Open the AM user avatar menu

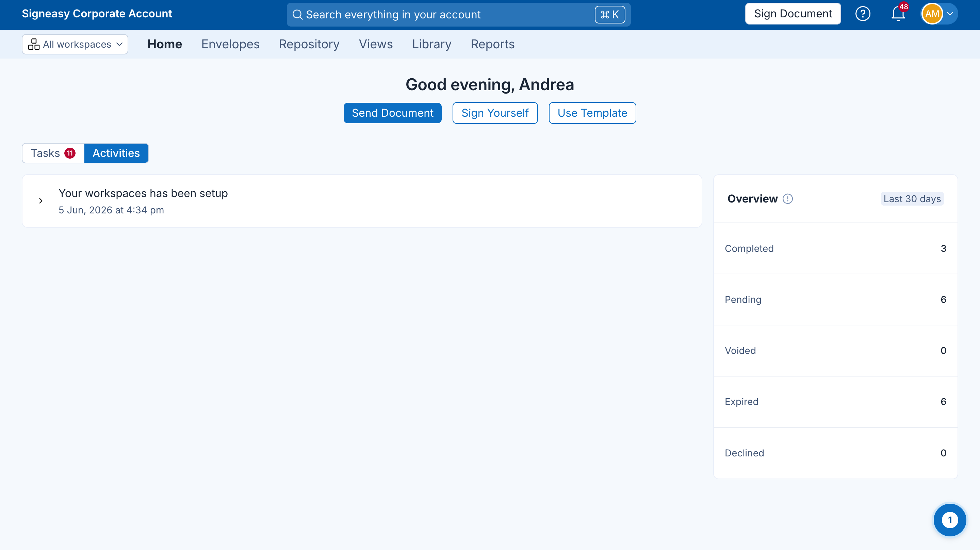point(932,14)
